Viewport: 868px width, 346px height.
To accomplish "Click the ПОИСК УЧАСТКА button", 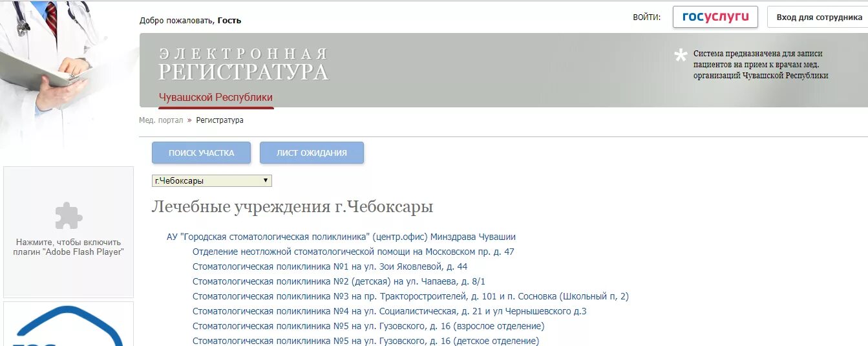I will pyautogui.click(x=201, y=153).
